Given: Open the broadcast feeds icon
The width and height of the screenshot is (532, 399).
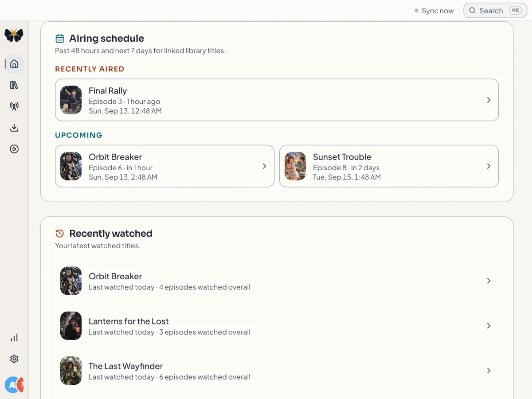Looking at the screenshot, I should click(14, 106).
